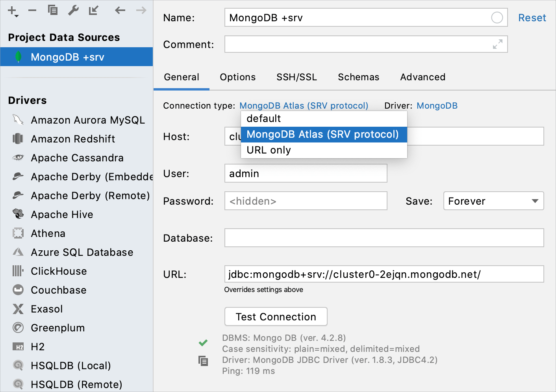Click the Apache Hive driver icon
556x392 pixels.
pyautogui.click(x=18, y=214)
